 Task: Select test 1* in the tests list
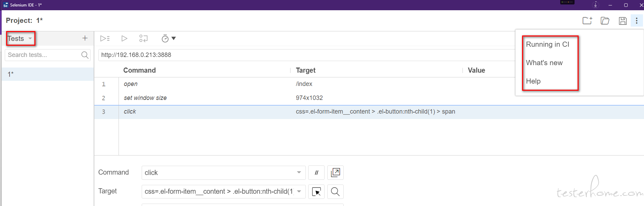pos(48,74)
